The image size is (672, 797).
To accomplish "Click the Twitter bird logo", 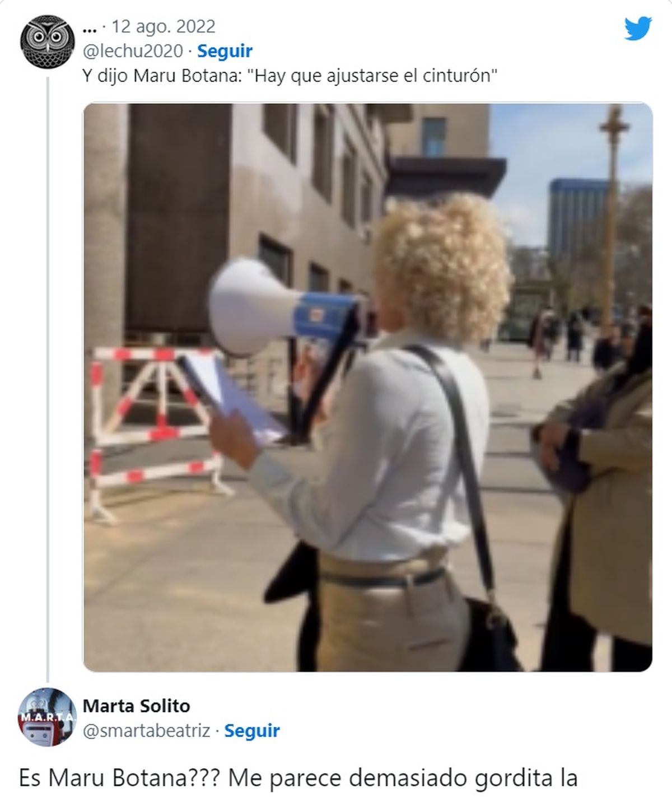I will coord(638,28).
